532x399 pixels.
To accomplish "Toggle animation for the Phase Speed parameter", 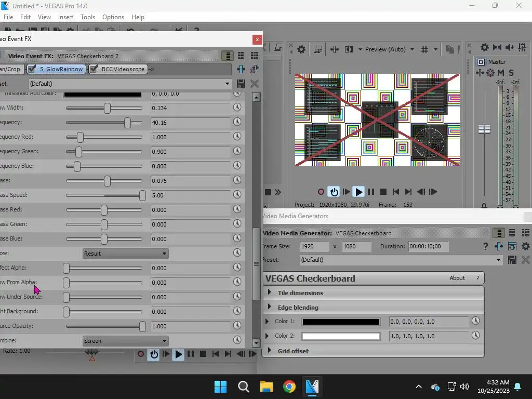I will (x=237, y=195).
